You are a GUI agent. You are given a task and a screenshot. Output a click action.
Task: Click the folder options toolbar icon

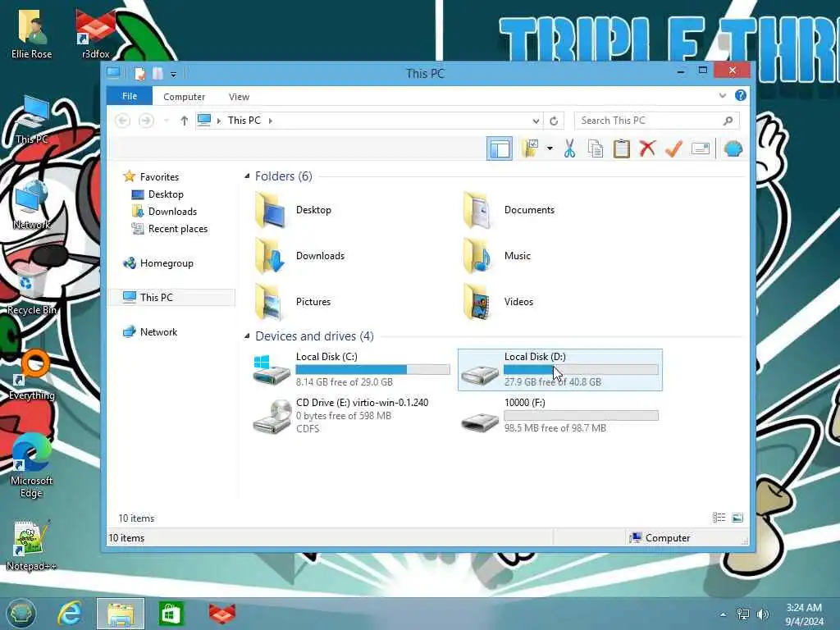531,148
